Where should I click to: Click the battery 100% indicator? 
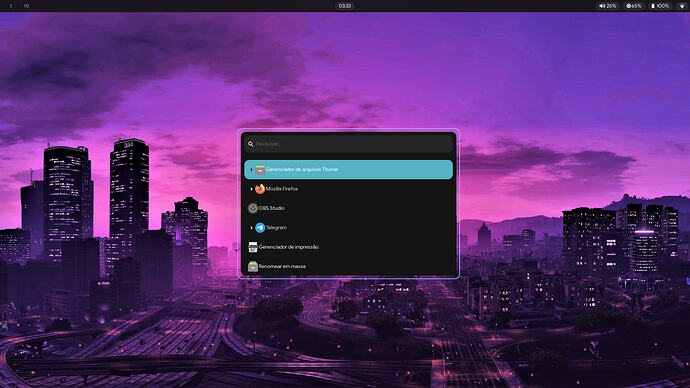pyautogui.click(x=660, y=6)
